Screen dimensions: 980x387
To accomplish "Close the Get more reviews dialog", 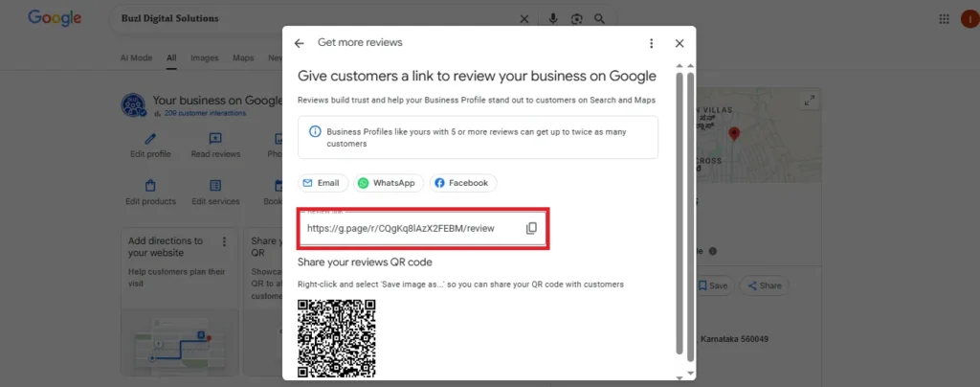I will 679,43.
